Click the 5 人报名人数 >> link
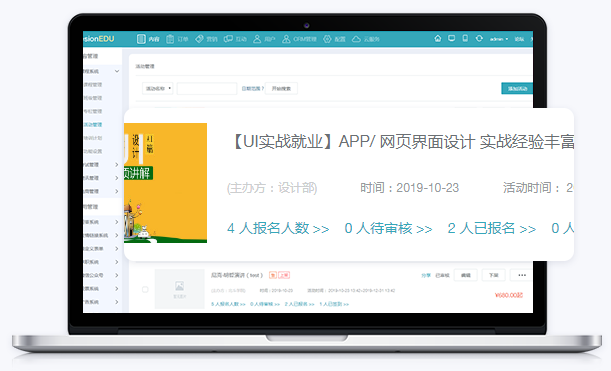This screenshot has height=371, width=611. point(228,304)
